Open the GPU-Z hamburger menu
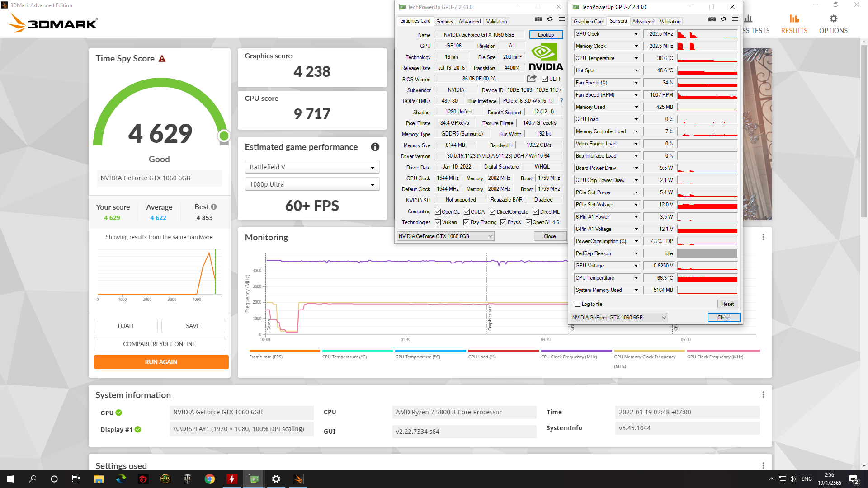 (x=561, y=19)
